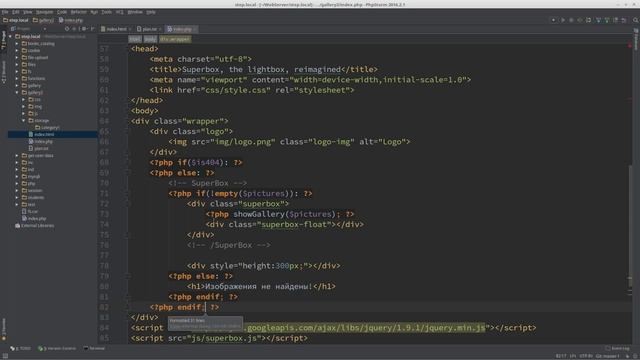Open the Navigate menu
This screenshot has height=360, width=640.
(x=44, y=12)
